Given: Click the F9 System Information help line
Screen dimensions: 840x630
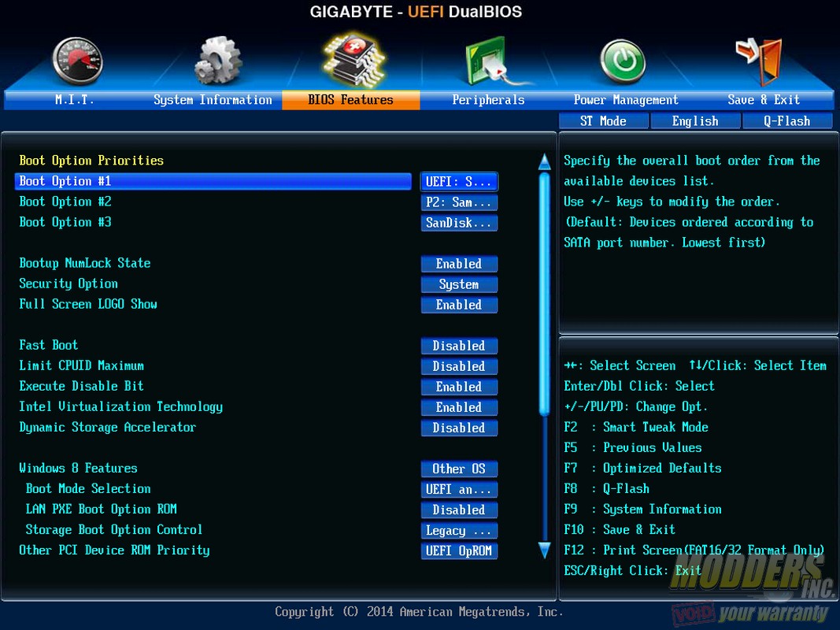Looking at the screenshot, I should tap(643, 510).
